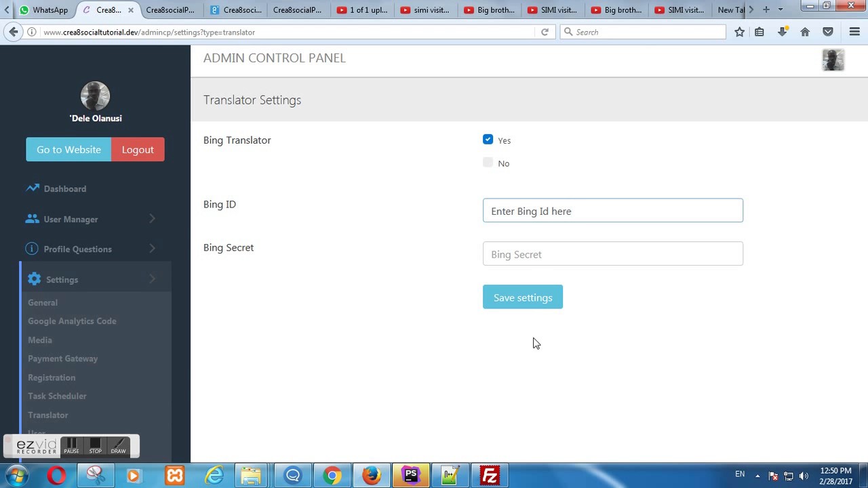The height and width of the screenshot is (488, 868).
Task: Click 'Dele Olanusi profile picture in sidebar
Action: click(95, 96)
